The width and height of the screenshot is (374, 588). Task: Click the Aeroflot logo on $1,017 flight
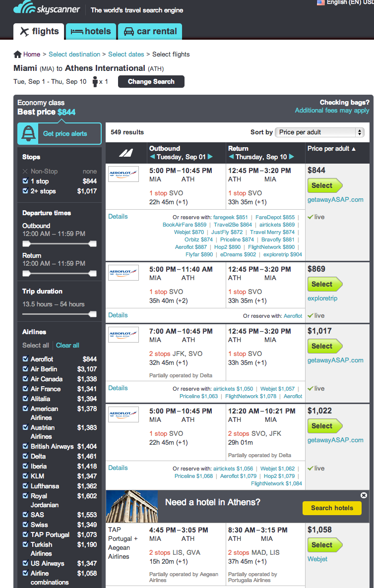tap(124, 335)
